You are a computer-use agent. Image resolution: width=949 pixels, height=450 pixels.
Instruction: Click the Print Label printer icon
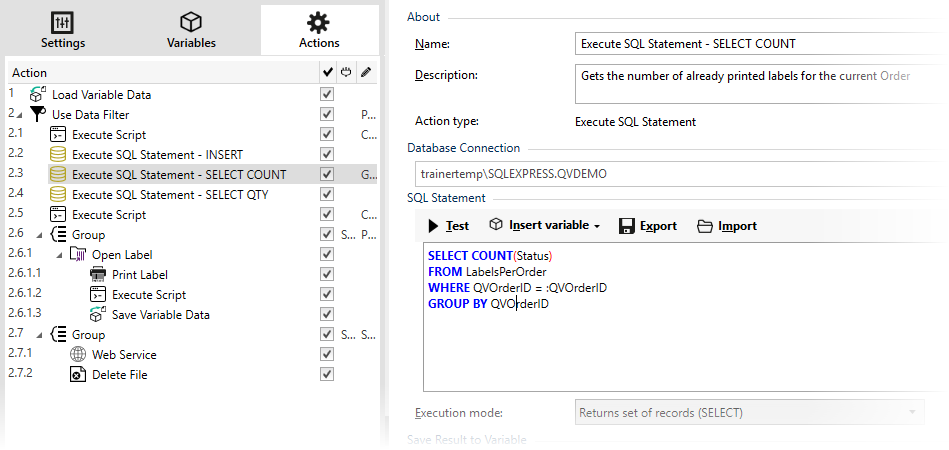tap(98, 275)
